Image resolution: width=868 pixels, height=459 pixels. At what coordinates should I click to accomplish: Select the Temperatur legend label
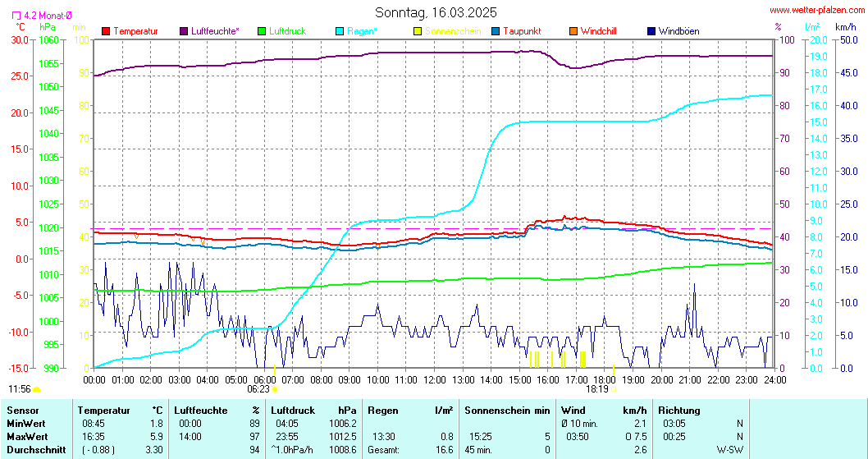coord(135,31)
